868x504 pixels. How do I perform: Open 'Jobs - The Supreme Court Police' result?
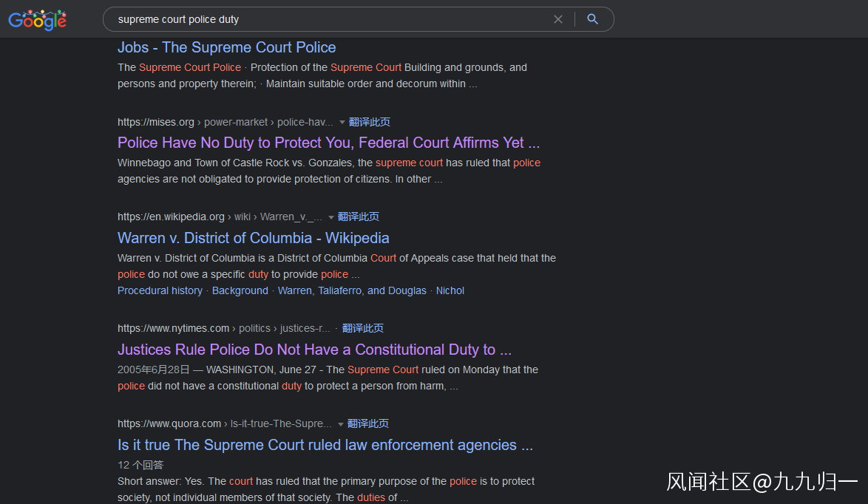tap(226, 47)
